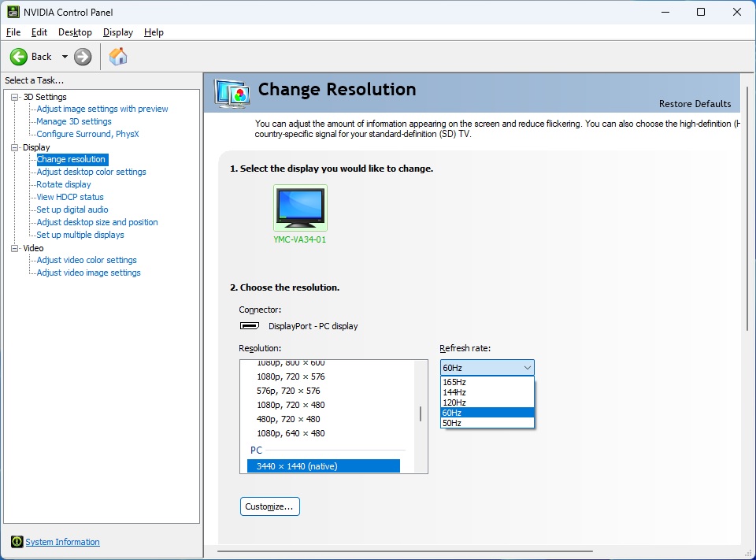Choose 144Hz refresh rate
This screenshot has height=560, width=756.
(487, 392)
